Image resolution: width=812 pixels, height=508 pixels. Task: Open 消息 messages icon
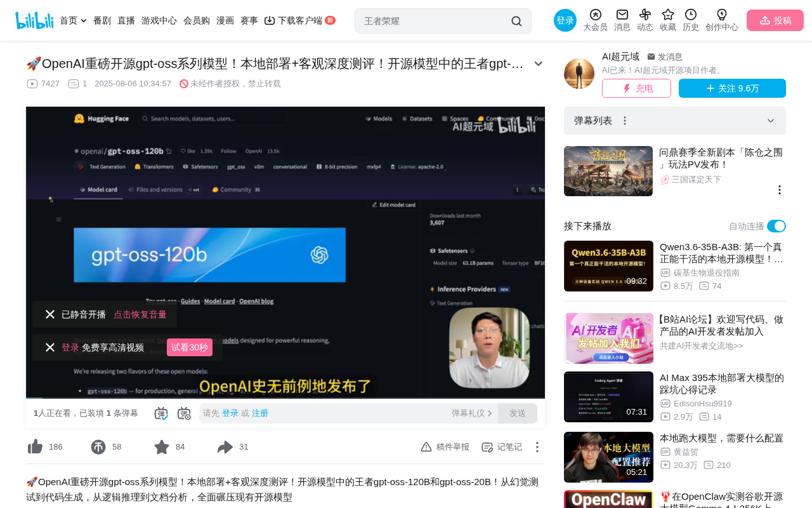point(622,20)
